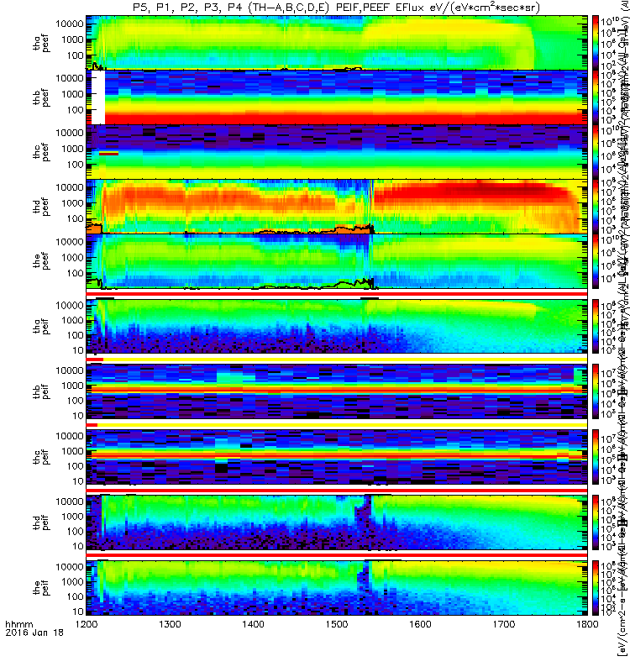Select the 'tha peef' axis label
The width and height of the screenshot is (630, 672).
tap(41, 44)
